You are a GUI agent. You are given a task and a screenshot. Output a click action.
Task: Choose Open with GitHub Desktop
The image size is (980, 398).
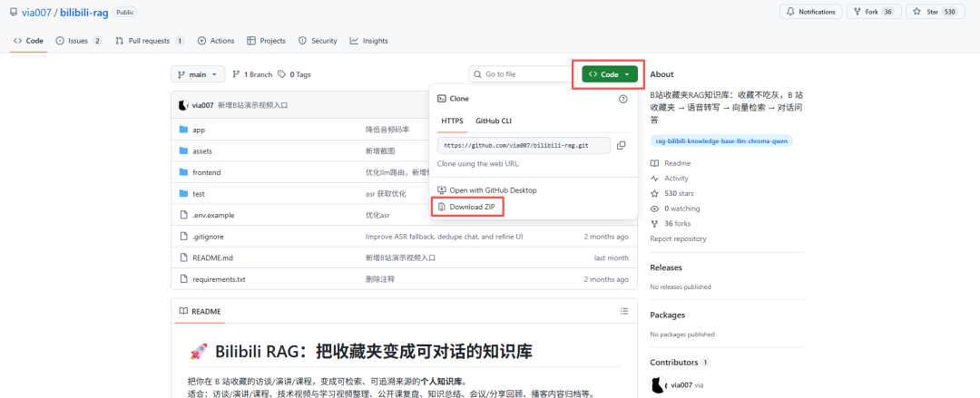487,190
